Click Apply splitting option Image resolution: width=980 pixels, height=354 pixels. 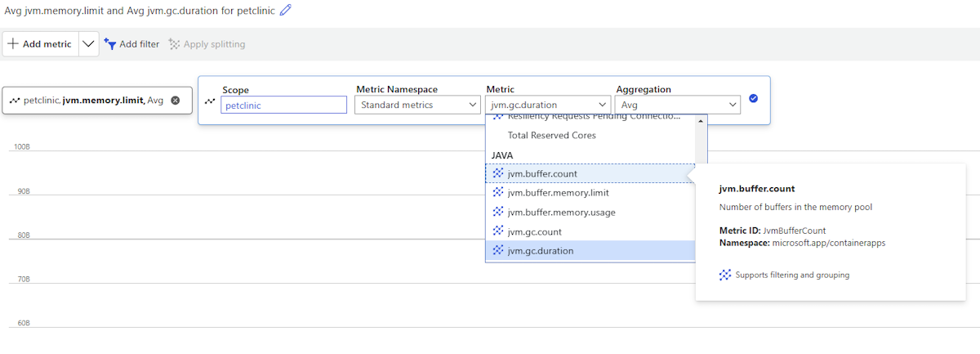point(207,44)
